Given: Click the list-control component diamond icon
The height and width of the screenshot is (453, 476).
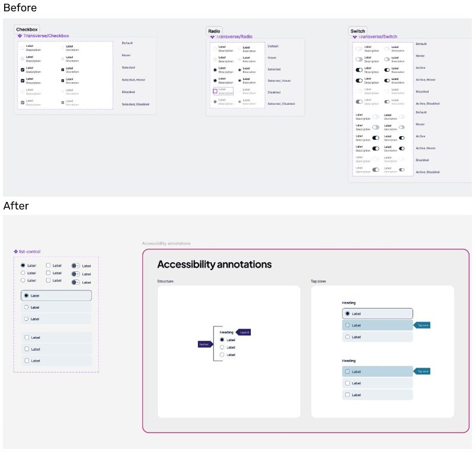Looking at the screenshot, I should [15, 251].
